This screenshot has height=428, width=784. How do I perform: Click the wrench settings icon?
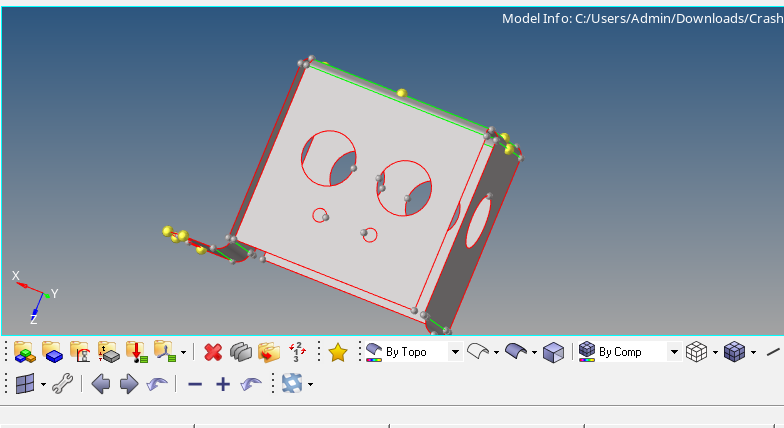coord(62,384)
